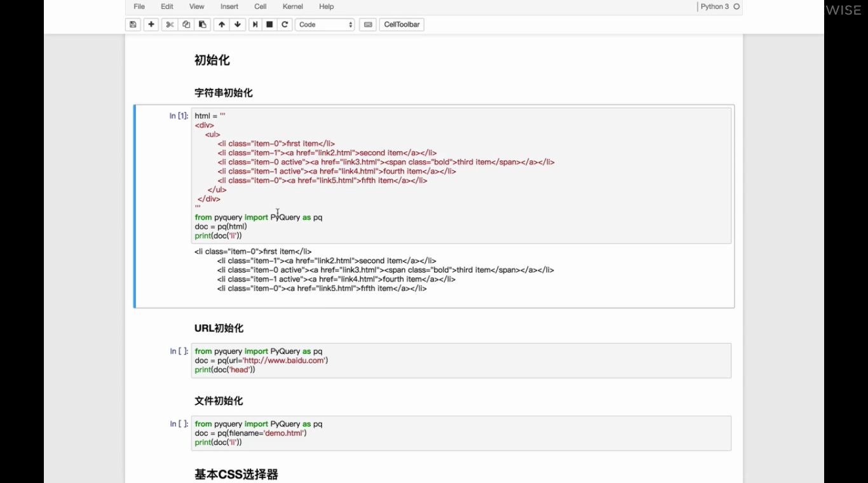Click the 初始化 heading

pos(212,60)
